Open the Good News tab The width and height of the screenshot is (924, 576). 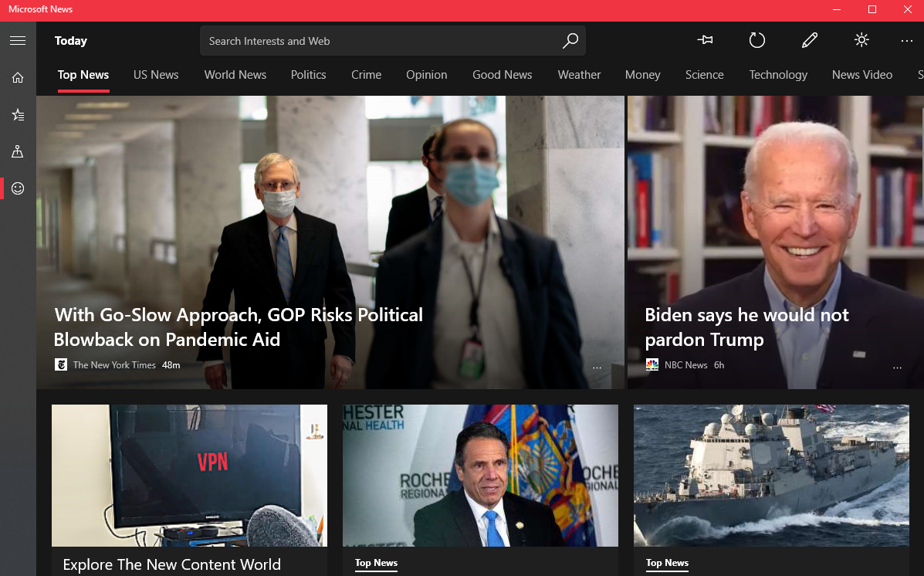coord(502,75)
